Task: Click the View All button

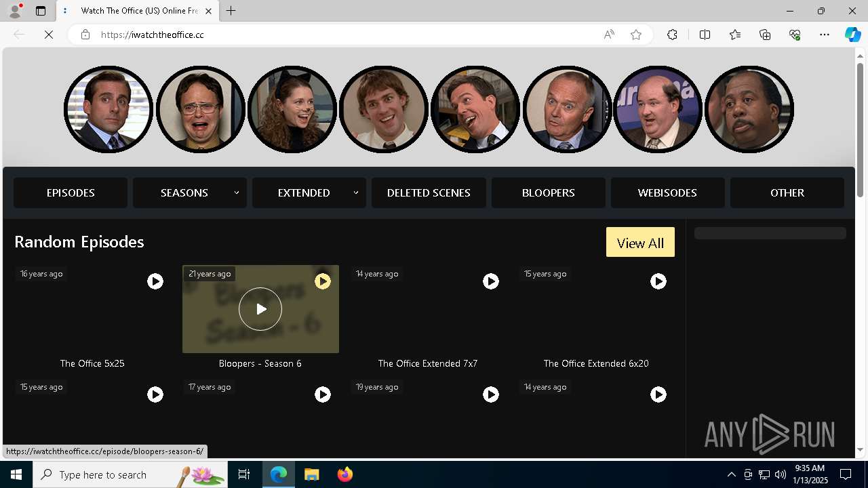Action: [640, 243]
